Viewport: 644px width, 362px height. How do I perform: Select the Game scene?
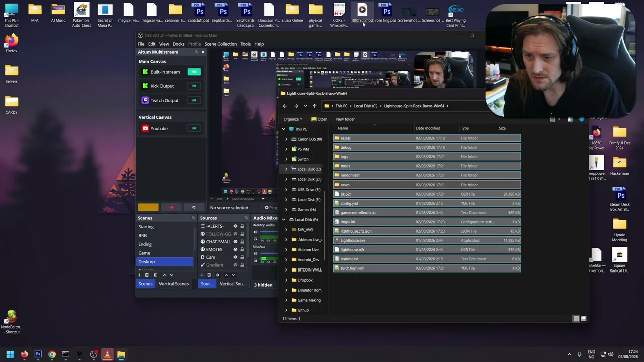coord(165,253)
